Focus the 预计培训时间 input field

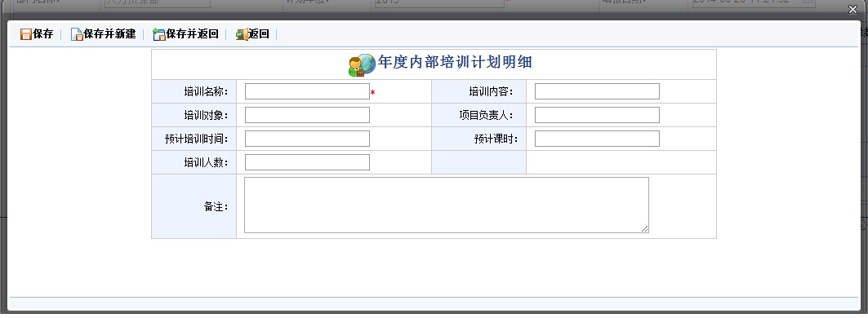click(x=307, y=139)
